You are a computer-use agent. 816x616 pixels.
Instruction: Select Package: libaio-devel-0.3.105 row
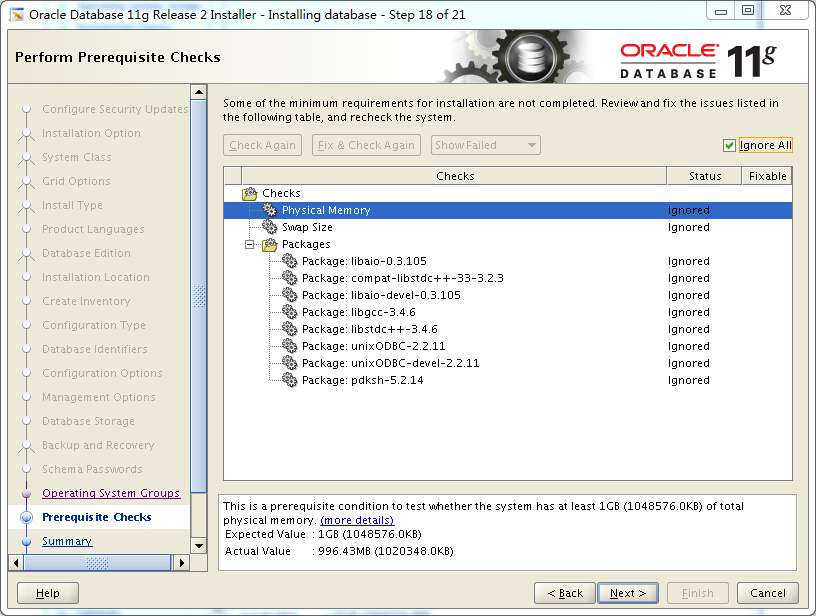508,296
